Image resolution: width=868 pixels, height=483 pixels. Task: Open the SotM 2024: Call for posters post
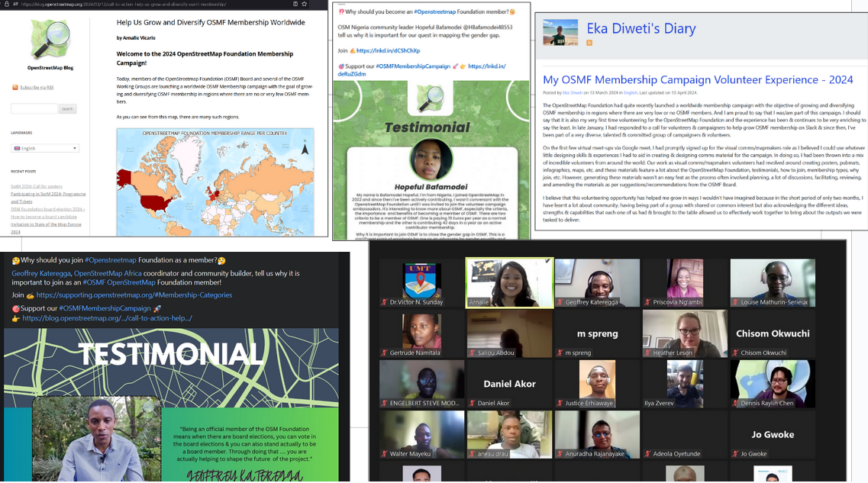37,186
